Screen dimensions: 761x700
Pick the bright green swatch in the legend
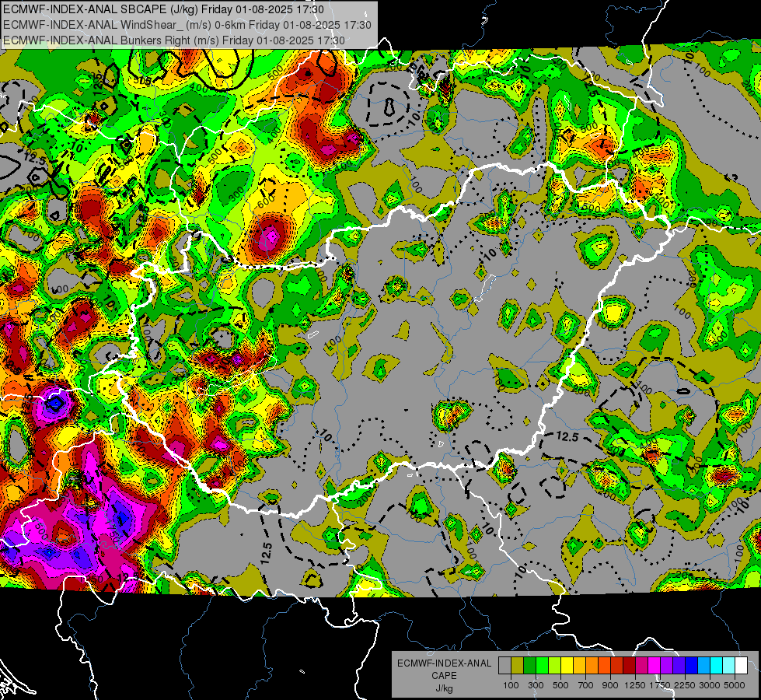coord(542,665)
